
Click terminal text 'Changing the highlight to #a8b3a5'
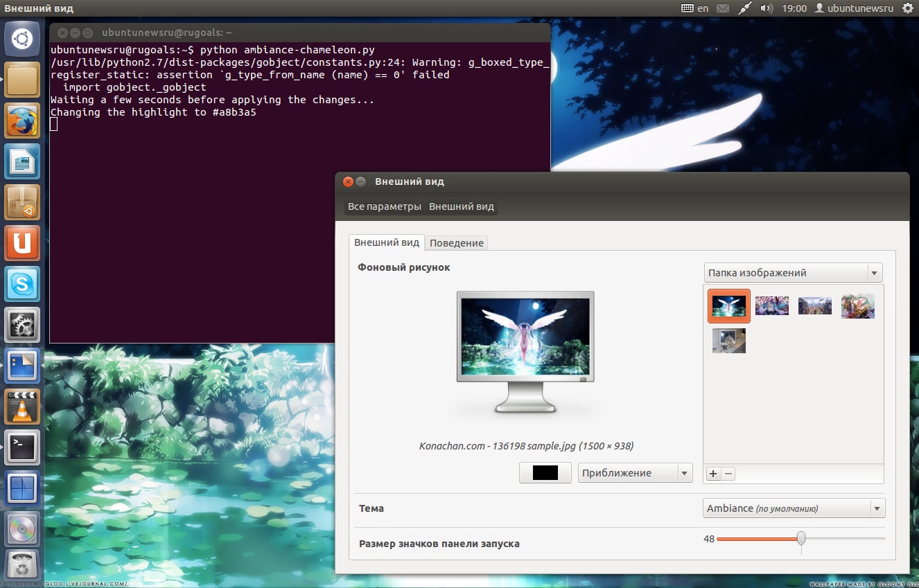(153, 112)
